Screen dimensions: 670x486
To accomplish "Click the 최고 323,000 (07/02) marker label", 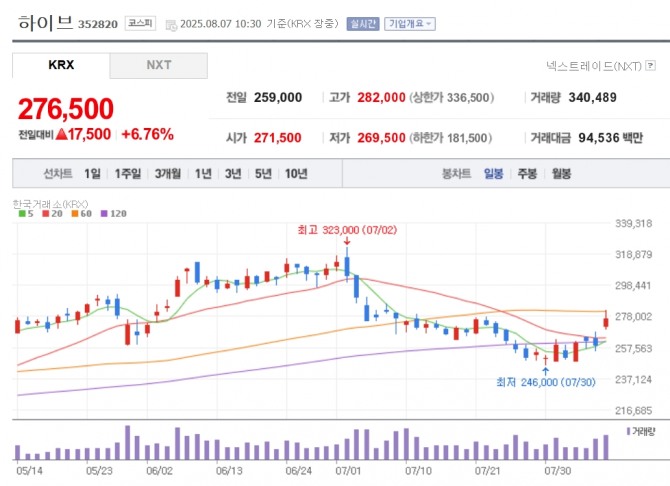I will [x=347, y=230].
